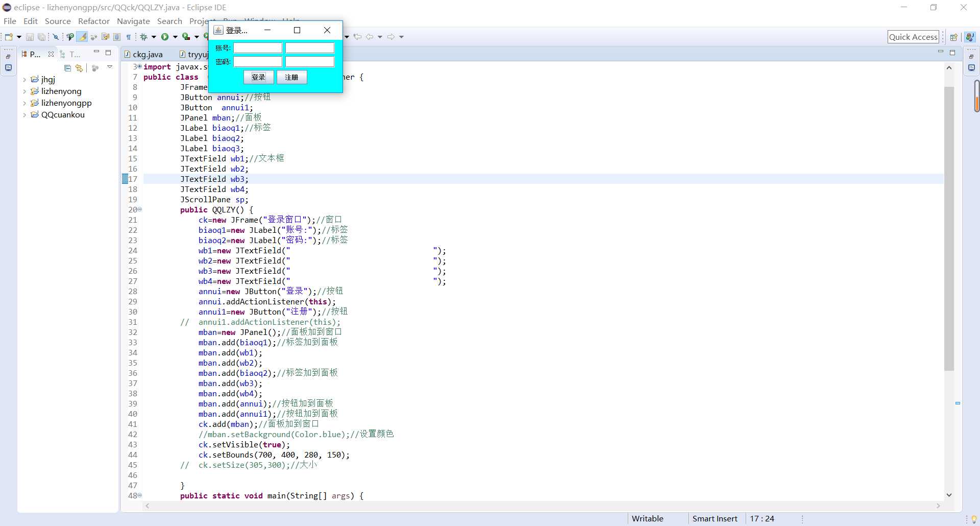The height and width of the screenshot is (526, 980).
Task: Open the Debug dropdown arrow
Action: coord(154,37)
